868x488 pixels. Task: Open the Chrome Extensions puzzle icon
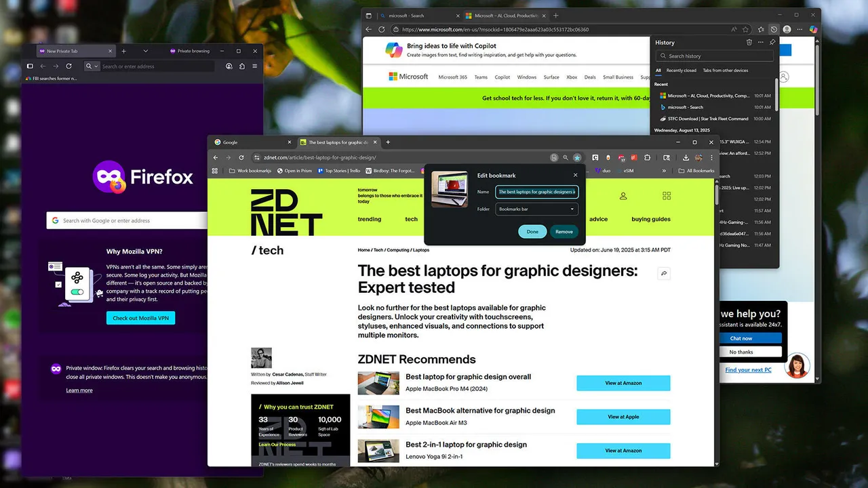[x=647, y=157]
